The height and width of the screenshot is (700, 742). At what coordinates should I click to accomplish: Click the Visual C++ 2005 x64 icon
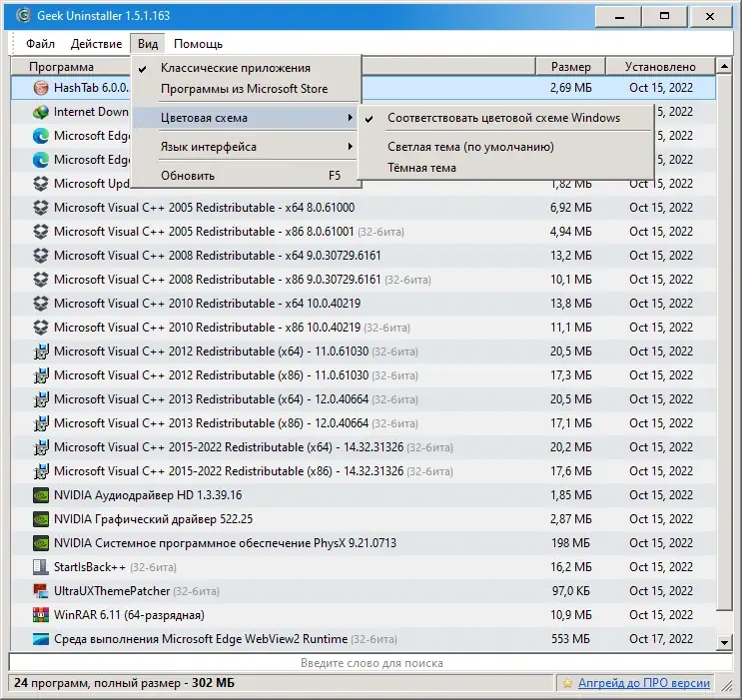point(41,208)
